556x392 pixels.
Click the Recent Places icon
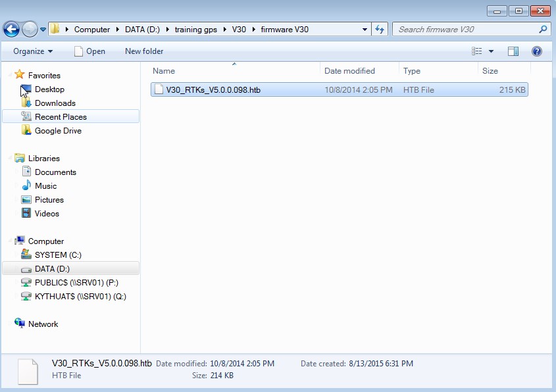tap(26, 116)
